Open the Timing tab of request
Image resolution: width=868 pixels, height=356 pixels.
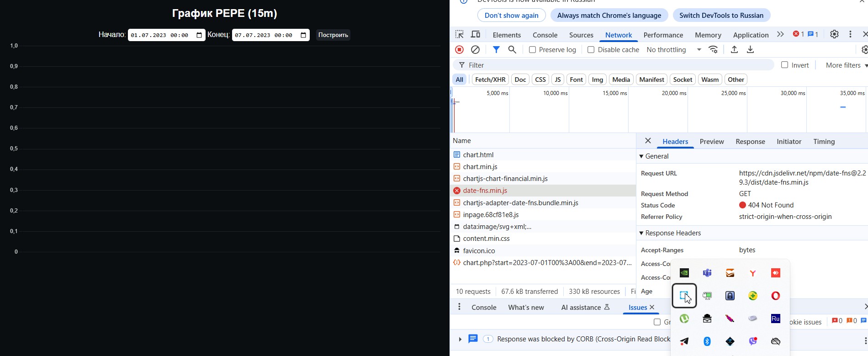[x=824, y=141]
